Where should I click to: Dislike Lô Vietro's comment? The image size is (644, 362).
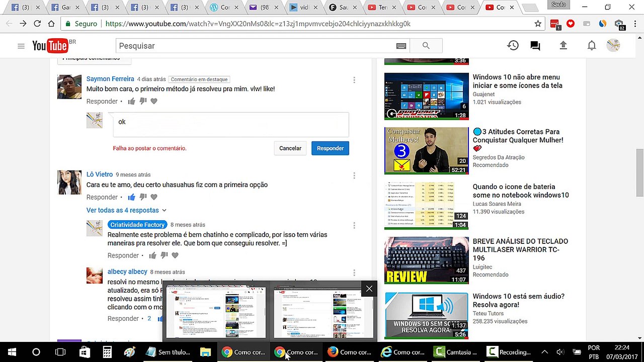point(143,197)
